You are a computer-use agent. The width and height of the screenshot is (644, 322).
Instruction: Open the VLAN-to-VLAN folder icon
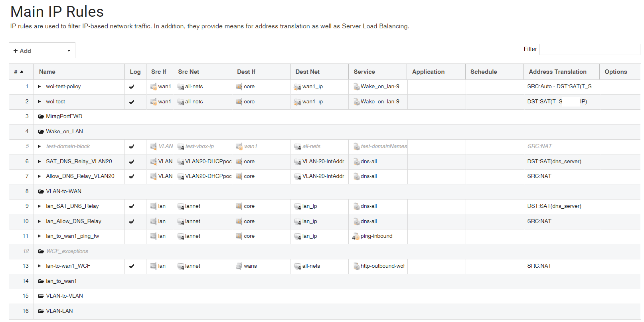tap(41, 296)
